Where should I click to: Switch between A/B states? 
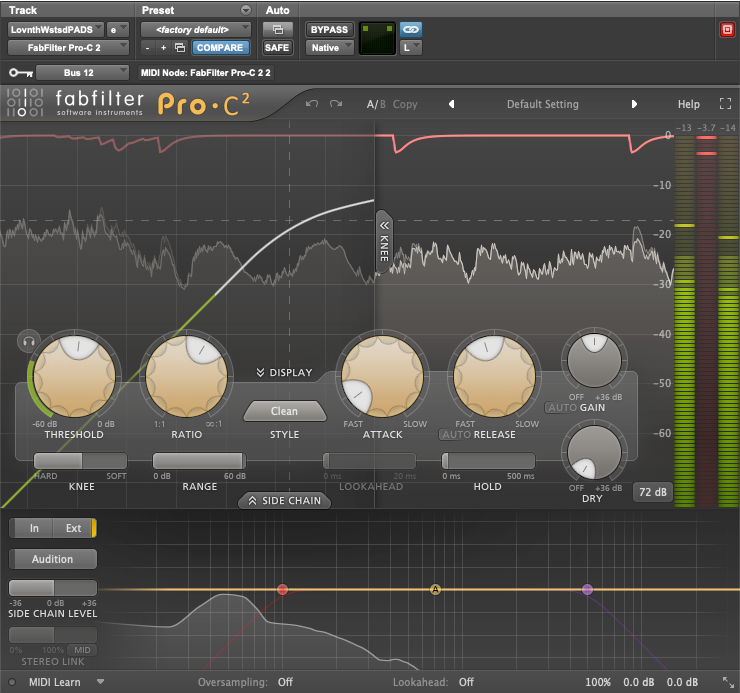point(376,104)
